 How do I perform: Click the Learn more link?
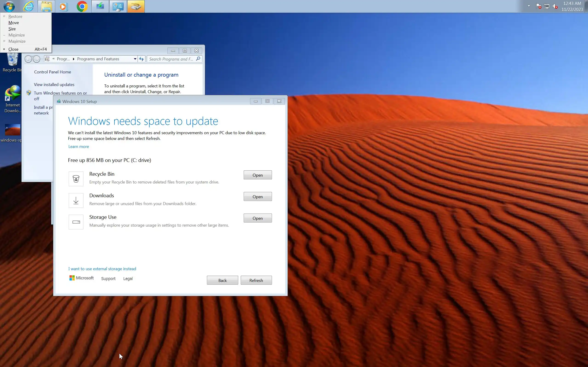tap(79, 147)
